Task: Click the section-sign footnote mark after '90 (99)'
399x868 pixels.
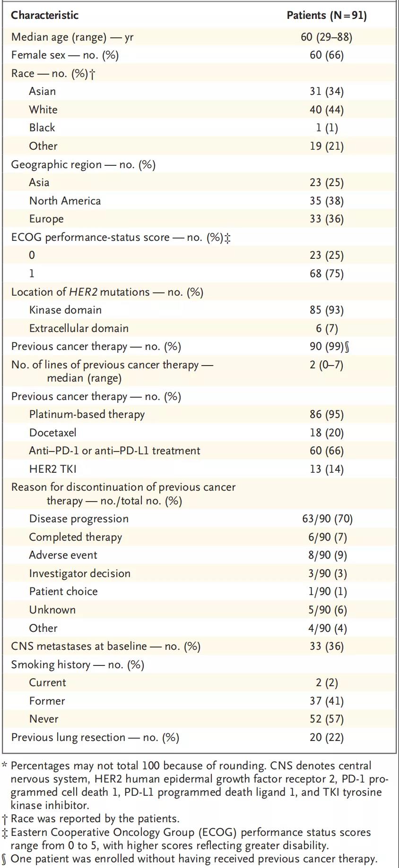Action: [347, 347]
